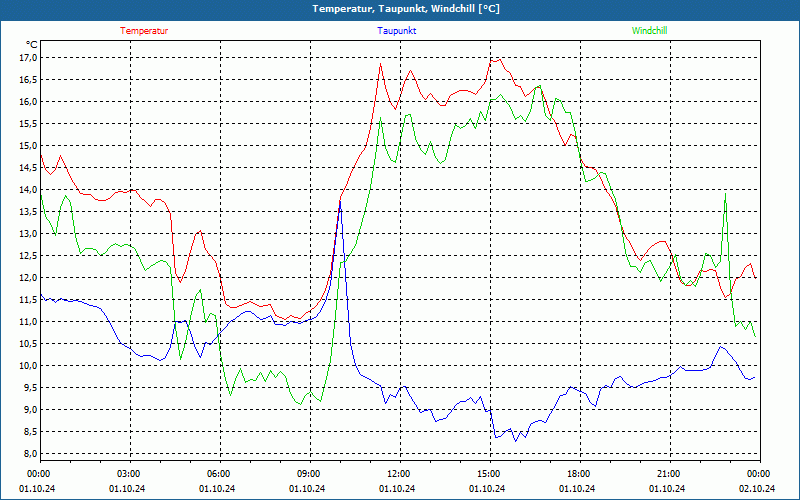This screenshot has width=800, height=500.
Task: Select the 18:00 time axis marker
Action: [578, 474]
